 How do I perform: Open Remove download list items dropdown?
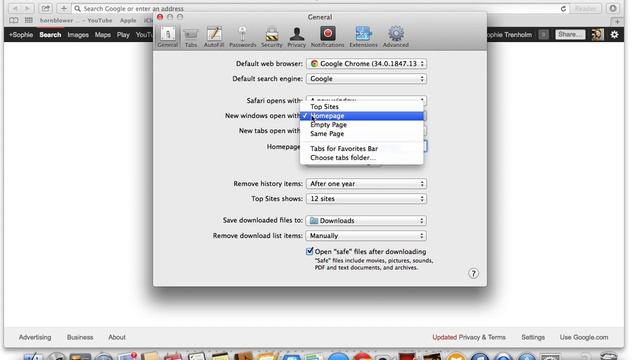[x=366, y=236]
